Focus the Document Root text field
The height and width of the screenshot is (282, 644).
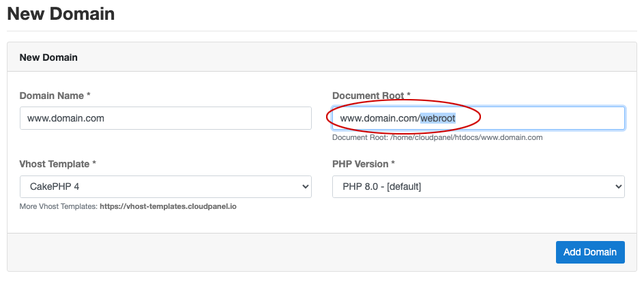pyautogui.click(x=478, y=118)
